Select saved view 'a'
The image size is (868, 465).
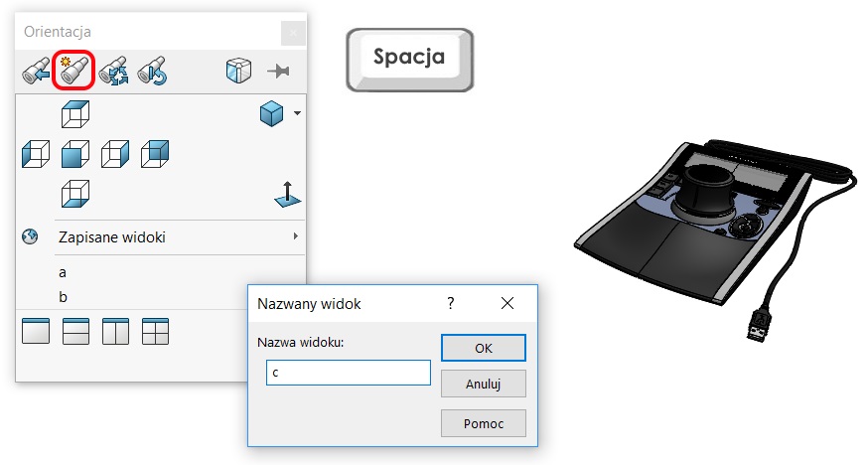coord(63,272)
